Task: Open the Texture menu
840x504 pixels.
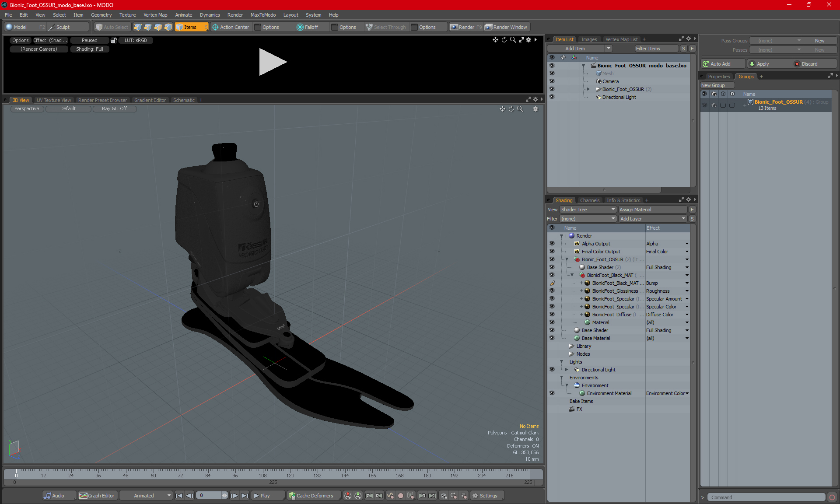Action: (x=127, y=15)
